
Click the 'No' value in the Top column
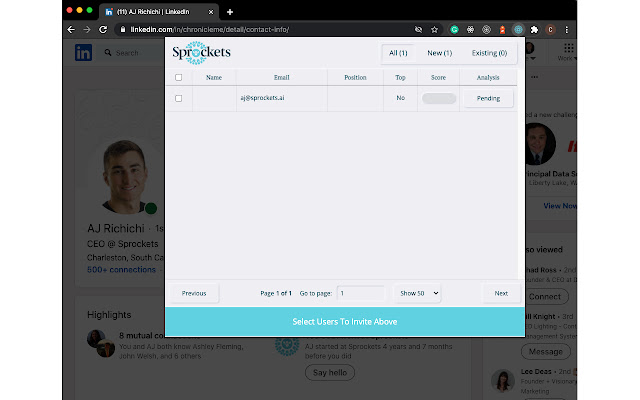pyautogui.click(x=400, y=98)
